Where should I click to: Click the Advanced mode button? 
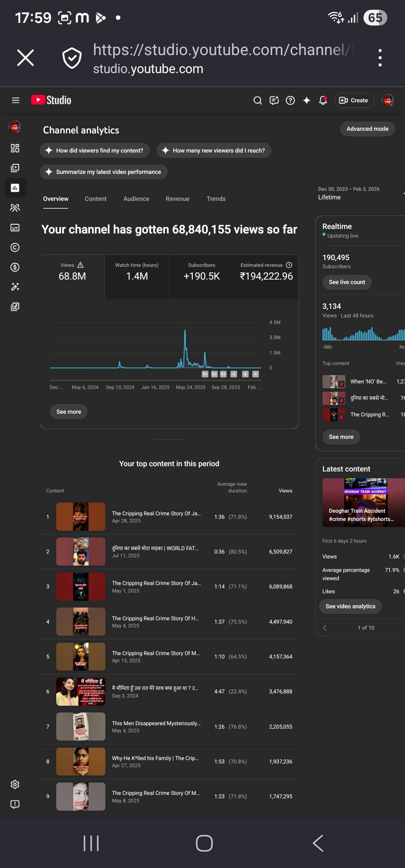(x=367, y=129)
